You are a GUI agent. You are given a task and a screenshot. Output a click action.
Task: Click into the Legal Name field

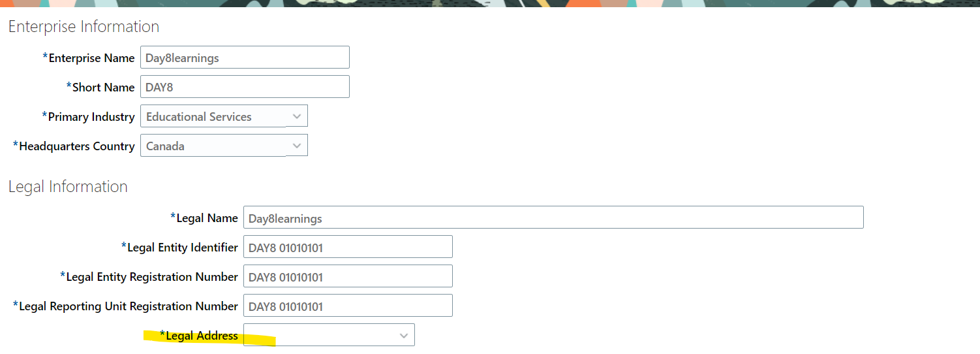[x=553, y=218]
